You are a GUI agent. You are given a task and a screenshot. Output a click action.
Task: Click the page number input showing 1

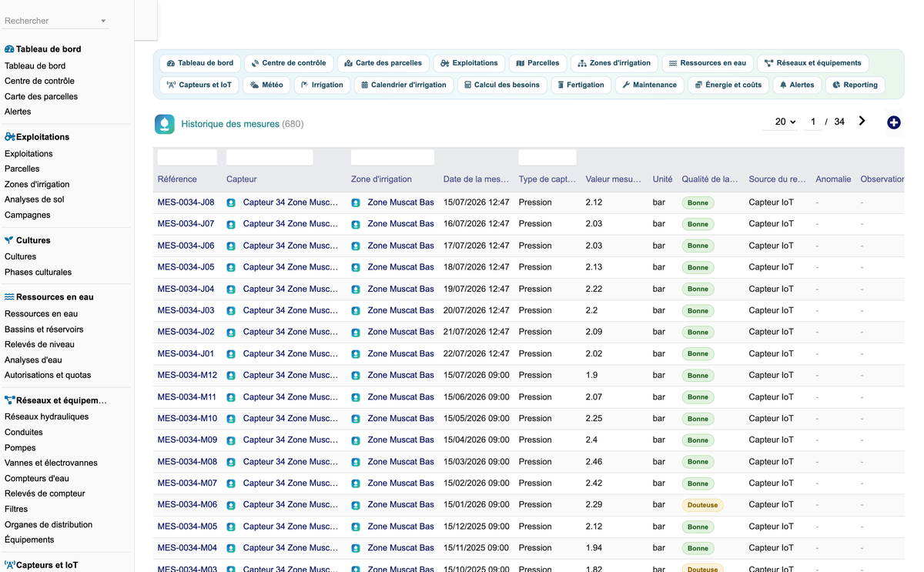[x=813, y=122]
